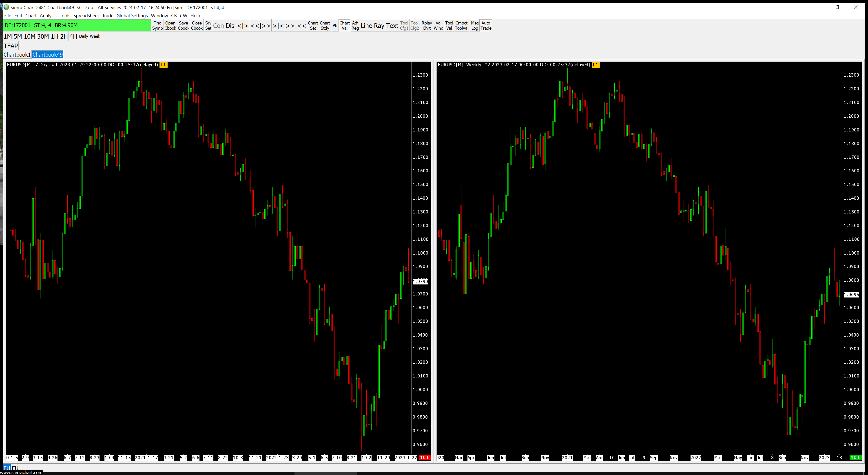Open the Trade menu
The height and width of the screenshot is (475, 868).
click(x=107, y=16)
